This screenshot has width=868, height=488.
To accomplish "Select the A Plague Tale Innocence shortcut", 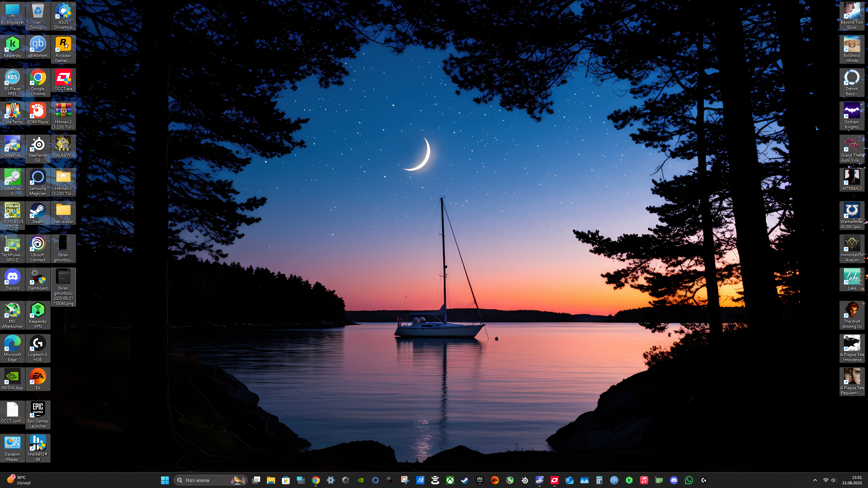I will pyautogui.click(x=852, y=348).
